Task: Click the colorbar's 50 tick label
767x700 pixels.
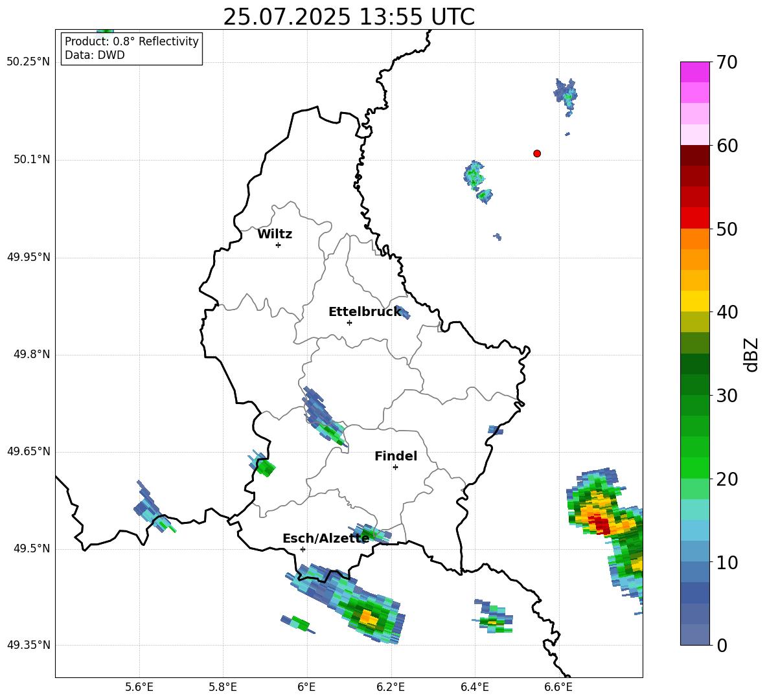Action: coord(727,229)
